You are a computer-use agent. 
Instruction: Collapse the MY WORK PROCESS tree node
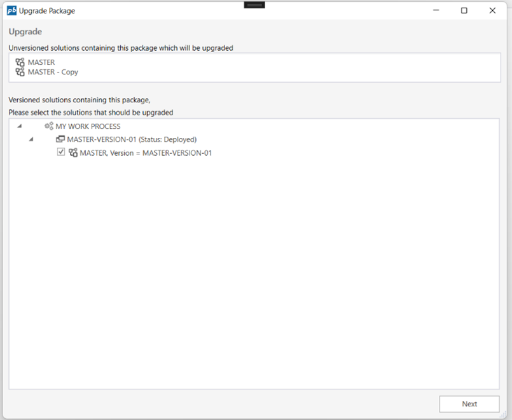pyautogui.click(x=20, y=126)
